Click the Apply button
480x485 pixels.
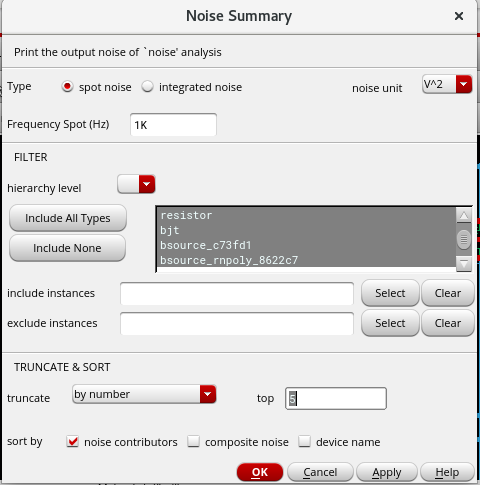[x=387, y=472]
